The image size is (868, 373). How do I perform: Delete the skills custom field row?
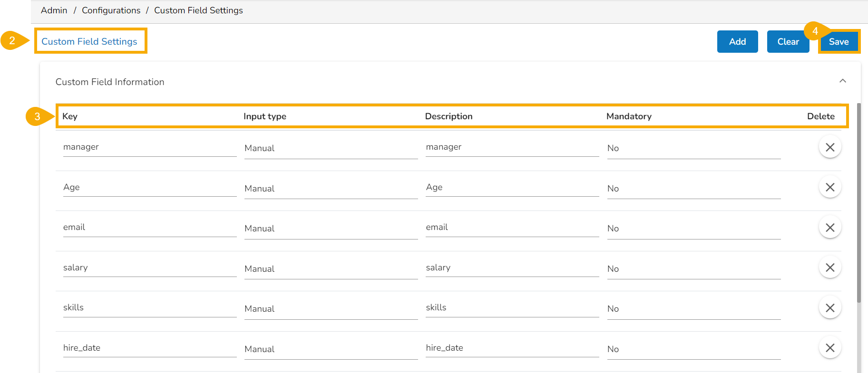coord(830,308)
